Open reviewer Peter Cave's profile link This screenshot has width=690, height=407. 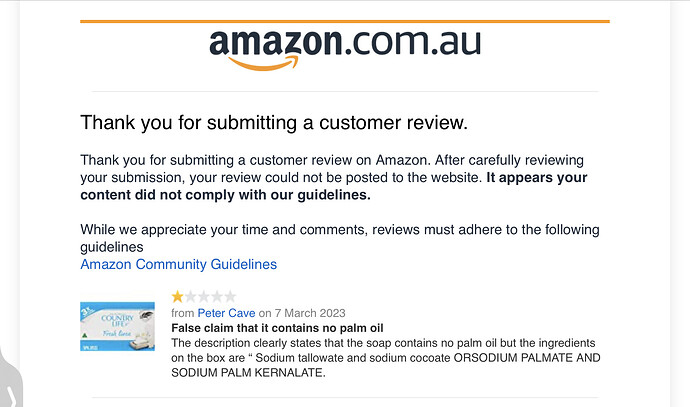[226, 313]
